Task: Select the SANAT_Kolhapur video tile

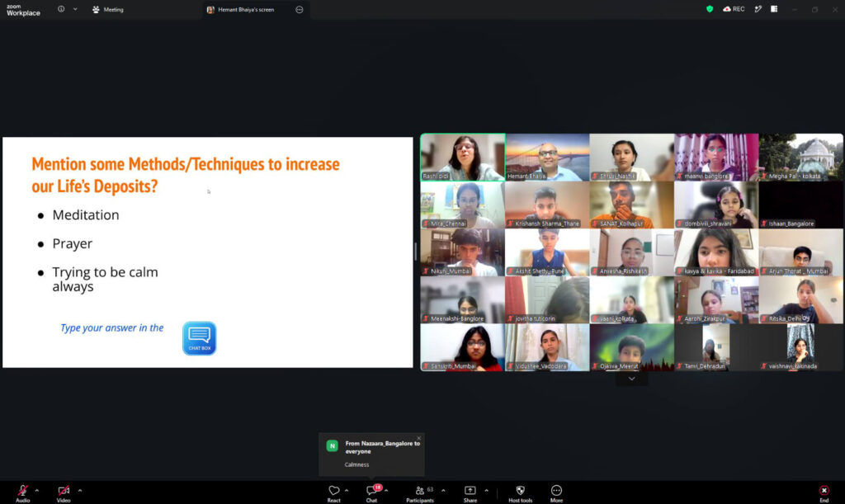Action: [631, 205]
